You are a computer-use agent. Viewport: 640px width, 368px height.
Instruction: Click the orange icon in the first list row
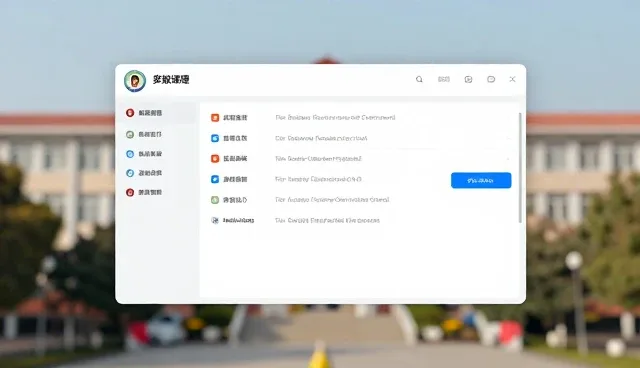pyautogui.click(x=215, y=117)
